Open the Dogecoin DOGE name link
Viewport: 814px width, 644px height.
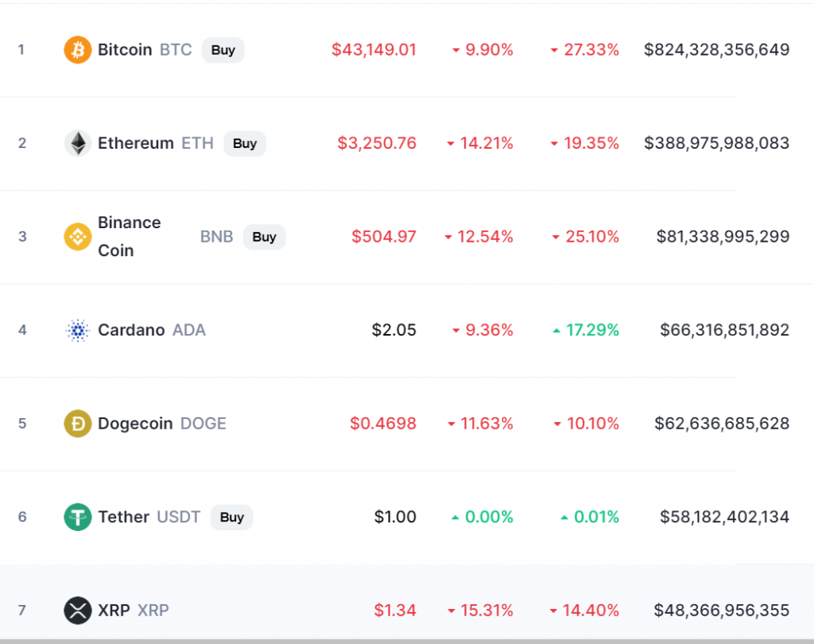tap(135, 424)
